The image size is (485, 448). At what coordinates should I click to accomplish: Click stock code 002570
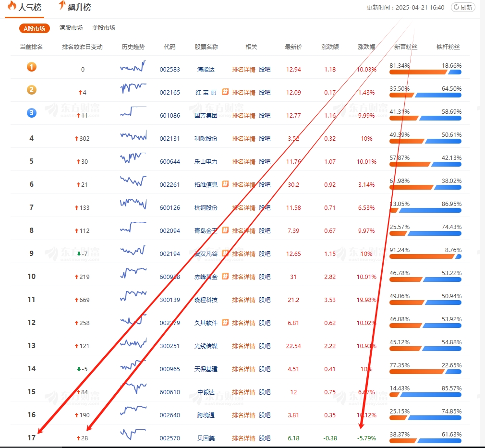click(170, 438)
